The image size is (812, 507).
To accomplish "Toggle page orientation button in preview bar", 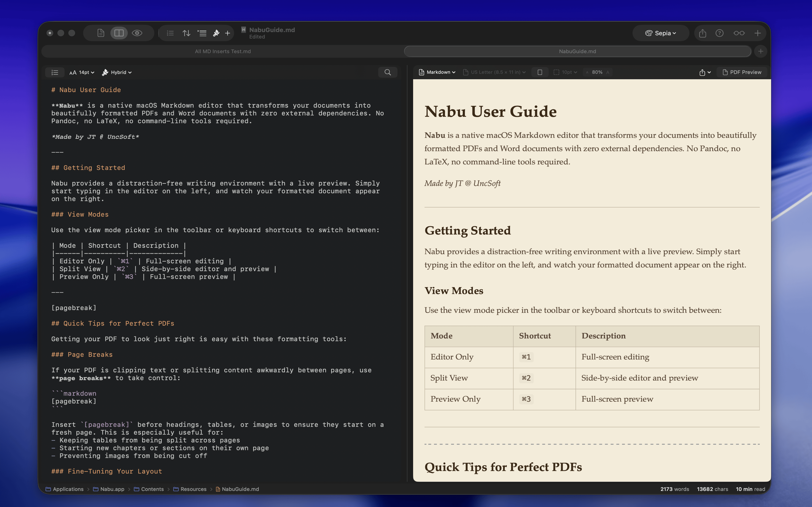I will (x=540, y=72).
